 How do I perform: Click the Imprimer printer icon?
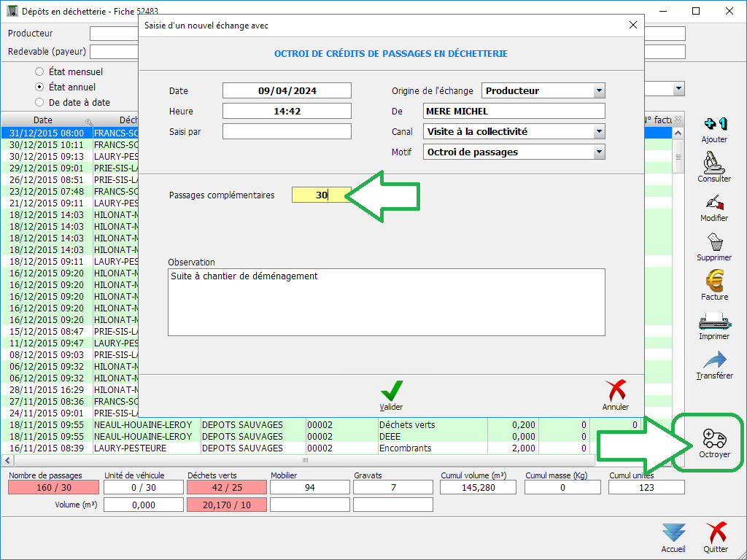click(714, 322)
